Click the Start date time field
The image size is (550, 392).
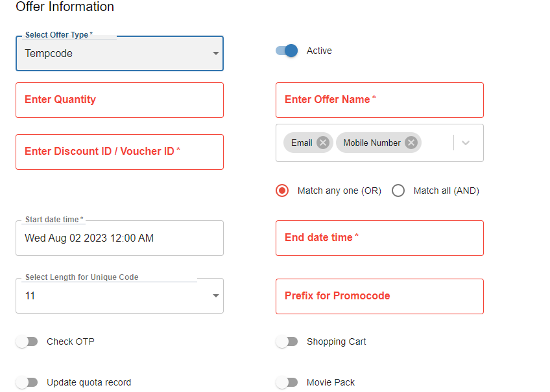[x=119, y=238]
